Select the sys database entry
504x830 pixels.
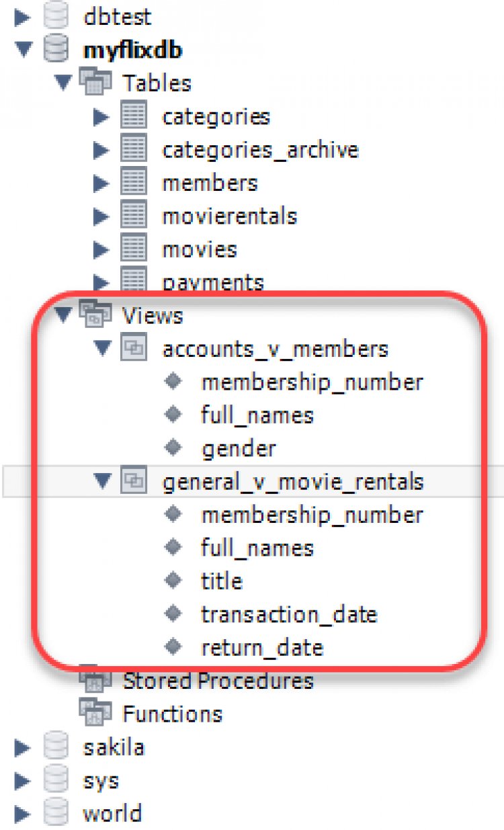pyautogui.click(x=101, y=780)
